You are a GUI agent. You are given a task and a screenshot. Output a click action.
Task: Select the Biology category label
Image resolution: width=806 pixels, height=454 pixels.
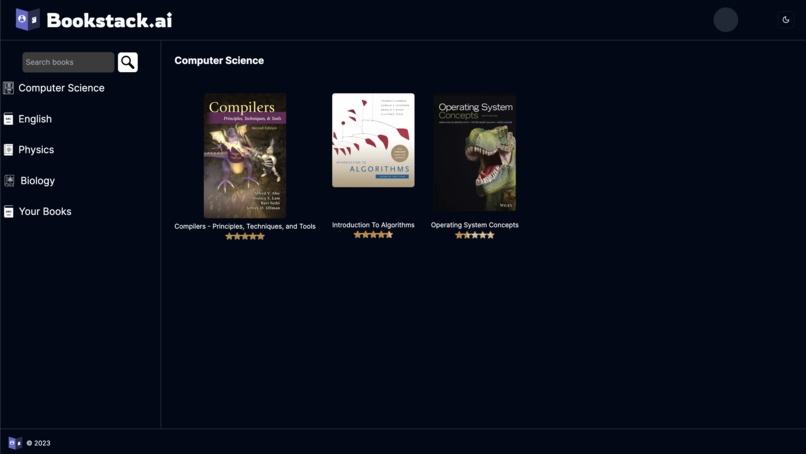pyautogui.click(x=38, y=180)
